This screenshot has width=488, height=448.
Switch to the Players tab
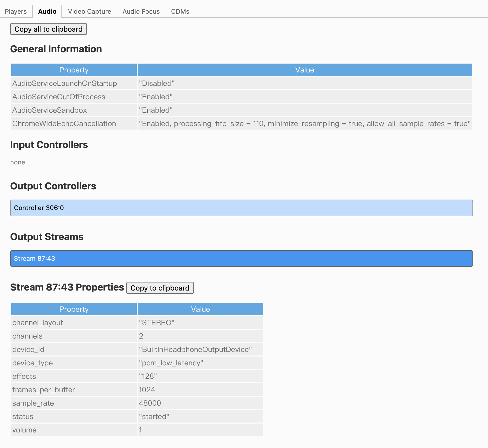pos(16,12)
